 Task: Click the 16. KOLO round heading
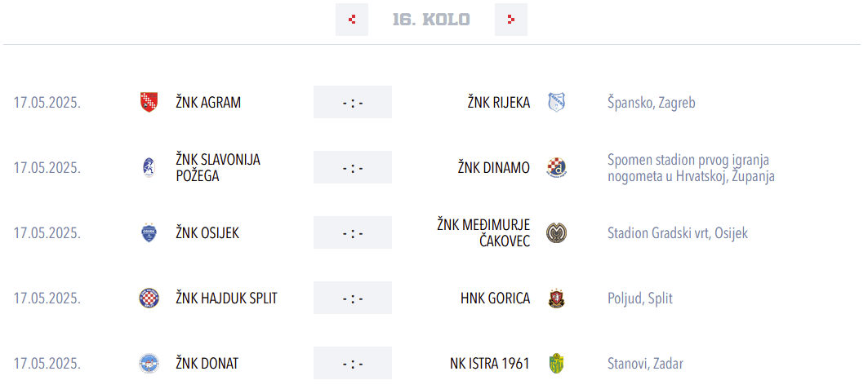431,20
